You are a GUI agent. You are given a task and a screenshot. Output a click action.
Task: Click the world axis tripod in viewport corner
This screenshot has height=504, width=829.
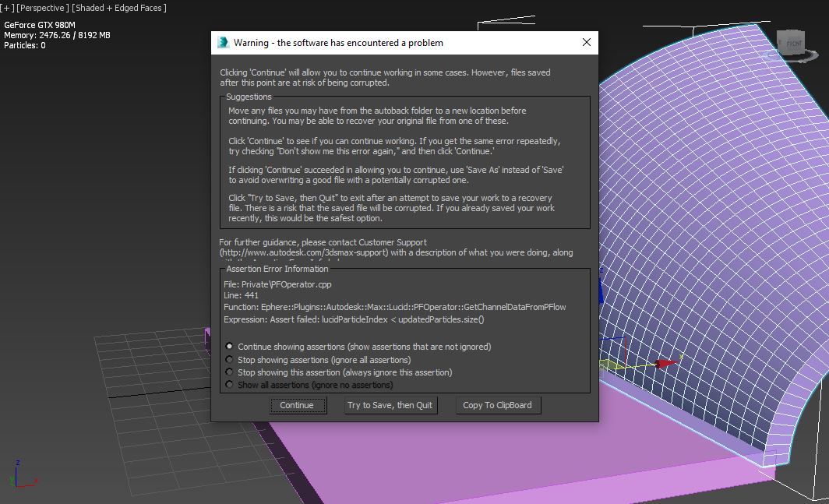click(19, 477)
